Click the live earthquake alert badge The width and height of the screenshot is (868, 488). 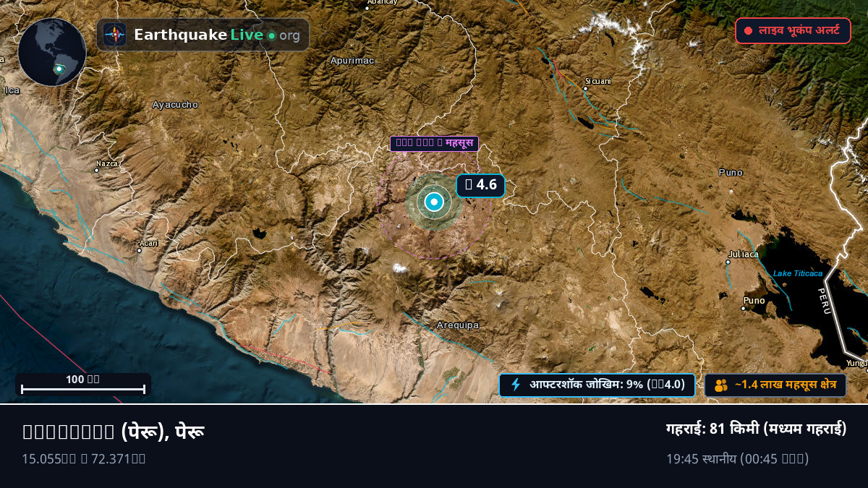[x=793, y=31]
